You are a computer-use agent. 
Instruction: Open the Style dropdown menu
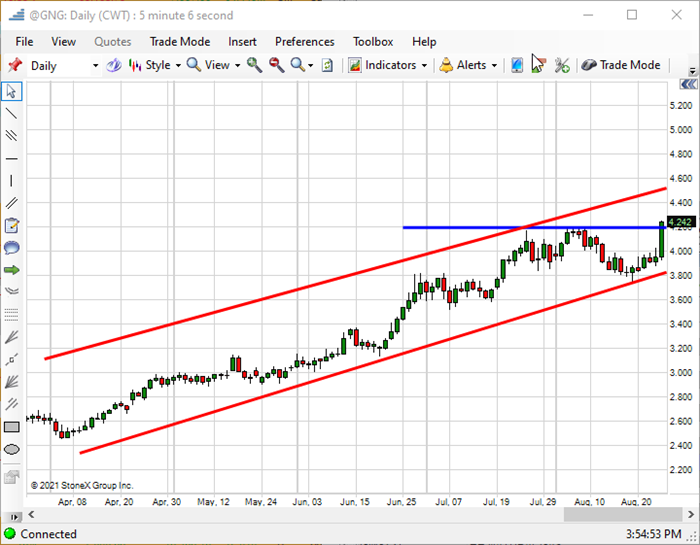[154, 65]
